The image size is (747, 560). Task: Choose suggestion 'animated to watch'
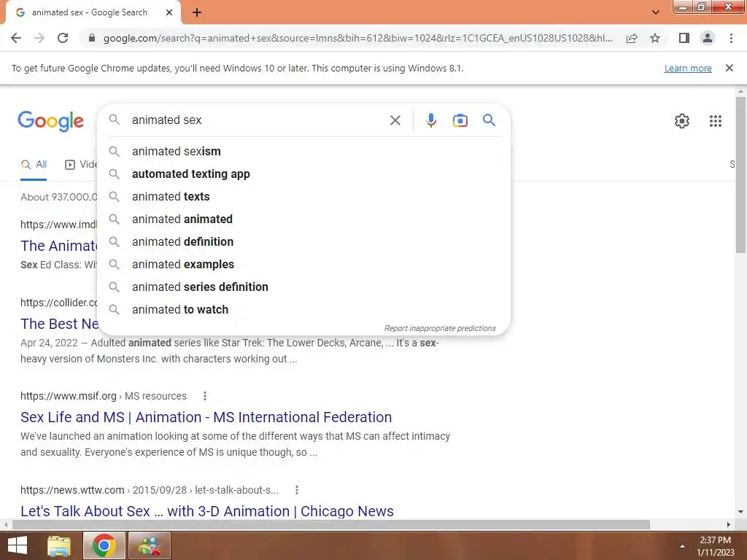tap(303, 309)
